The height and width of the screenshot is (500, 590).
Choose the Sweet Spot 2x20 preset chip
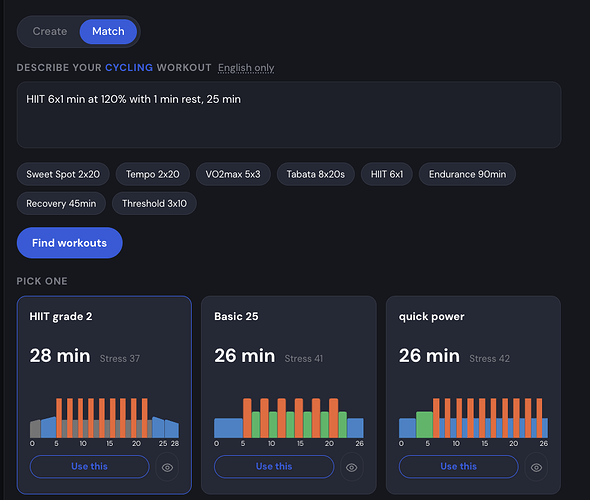pos(63,174)
